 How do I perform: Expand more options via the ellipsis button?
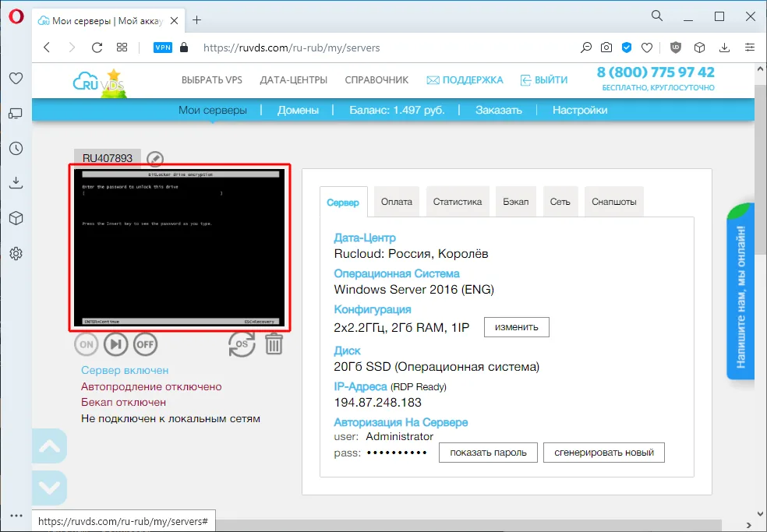tap(15, 515)
